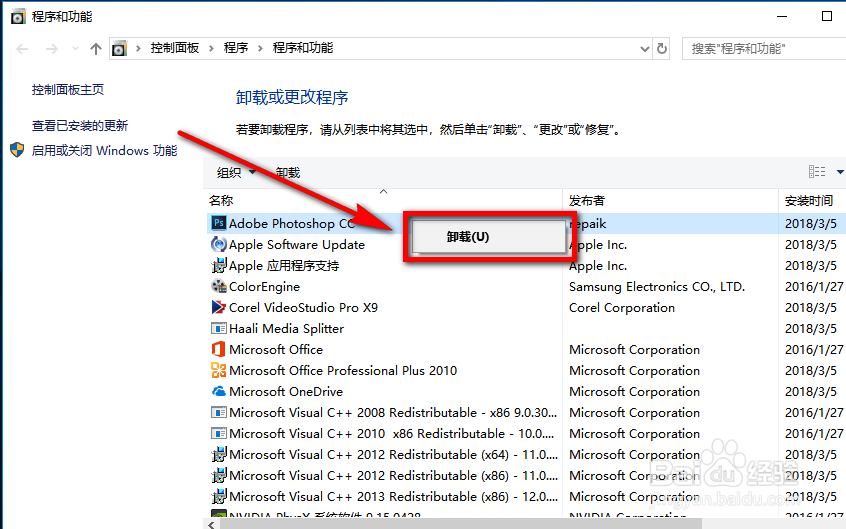Click the Visual C++ 2008 Redistributable icon
The image size is (846, 529).
[219, 412]
